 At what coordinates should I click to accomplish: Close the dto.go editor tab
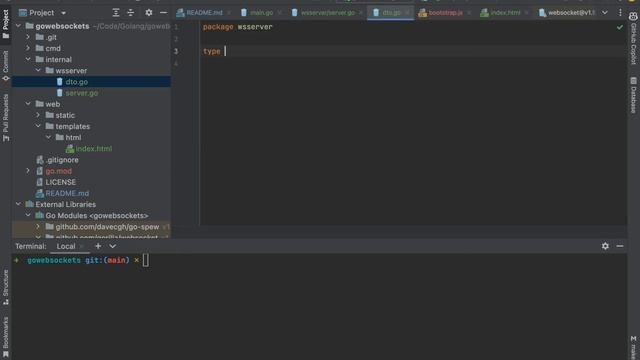pyautogui.click(x=407, y=13)
